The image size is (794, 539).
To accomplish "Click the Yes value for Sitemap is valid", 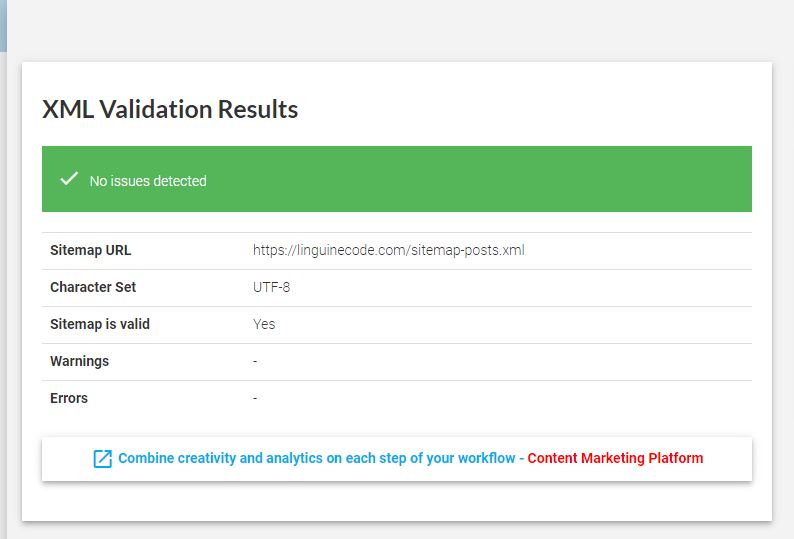I will point(264,324).
